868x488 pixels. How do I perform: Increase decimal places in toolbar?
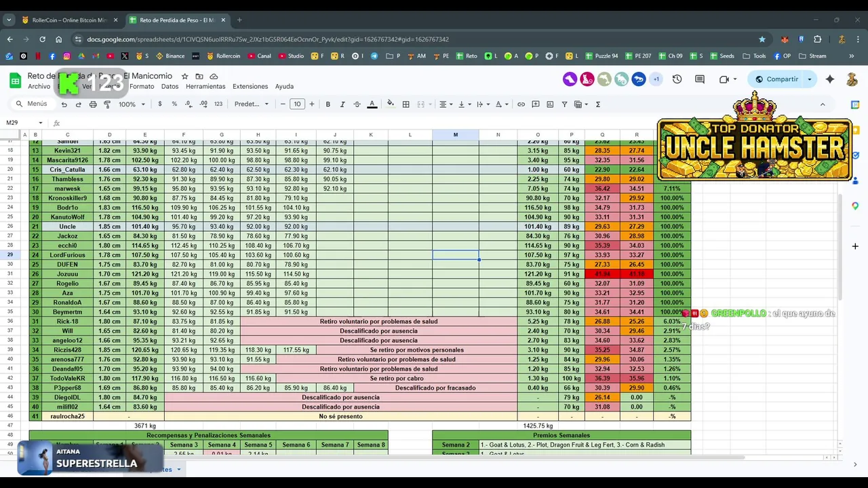pyautogui.click(x=203, y=104)
